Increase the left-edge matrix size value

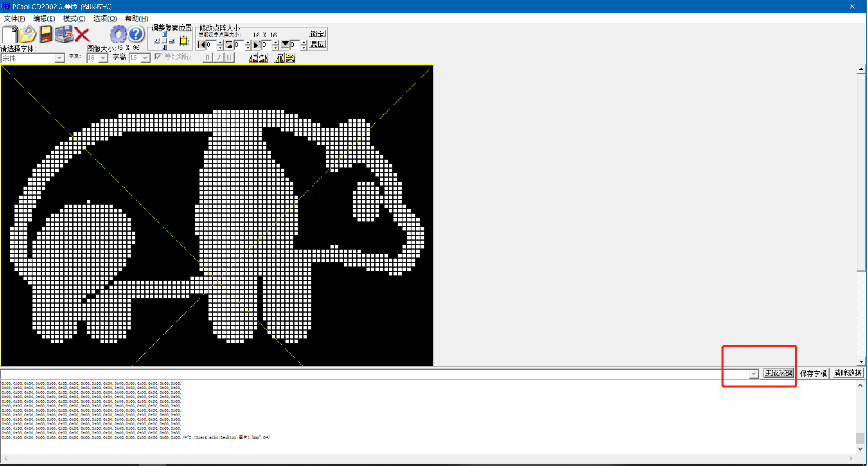[x=220, y=42]
